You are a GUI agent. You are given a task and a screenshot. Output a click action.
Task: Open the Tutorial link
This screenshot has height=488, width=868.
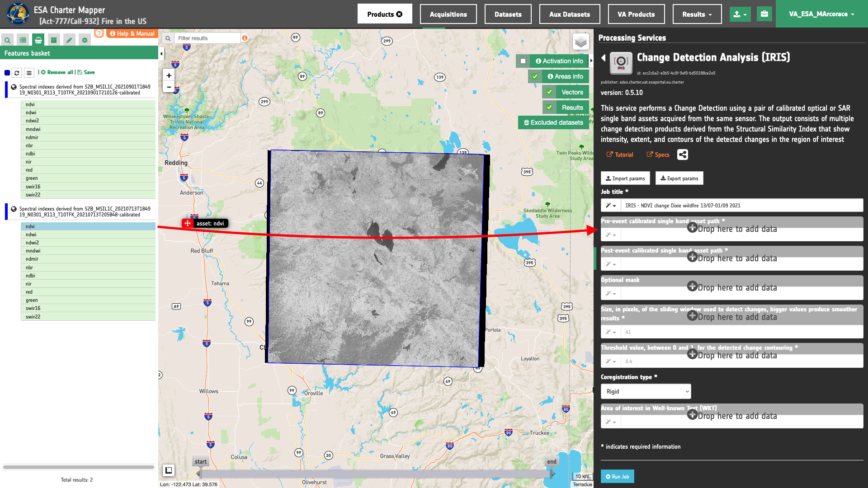[x=620, y=155]
